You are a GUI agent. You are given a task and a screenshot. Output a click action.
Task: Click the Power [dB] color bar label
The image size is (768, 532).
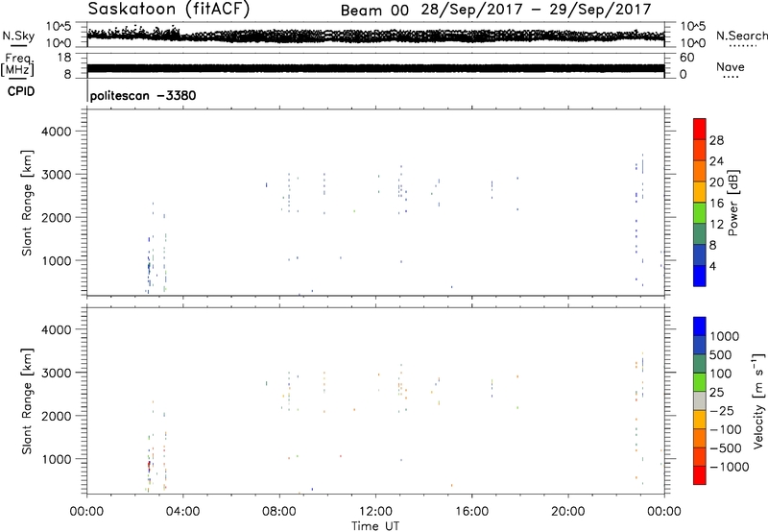tap(732, 203)
